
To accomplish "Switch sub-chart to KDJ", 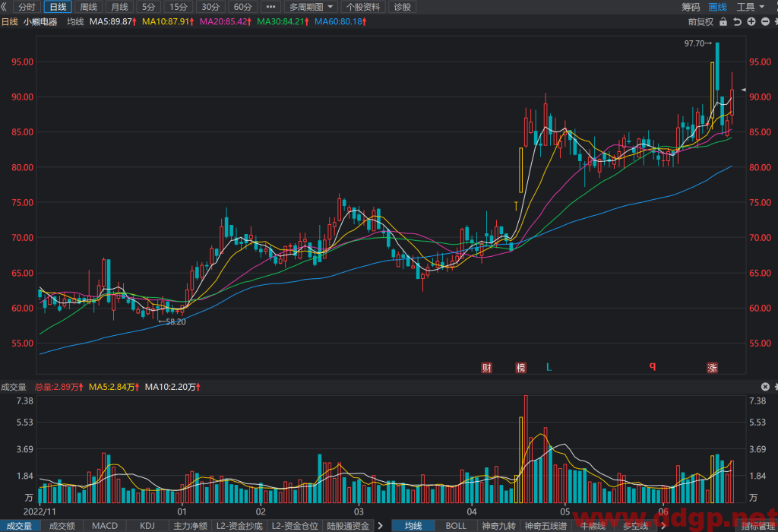I will point(147,526).
